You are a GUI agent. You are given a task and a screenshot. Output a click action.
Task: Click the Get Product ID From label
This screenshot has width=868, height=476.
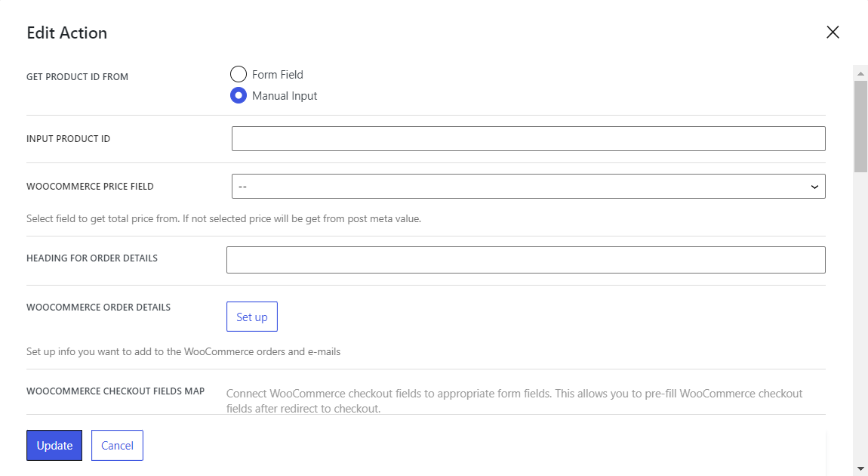[78, 76]
